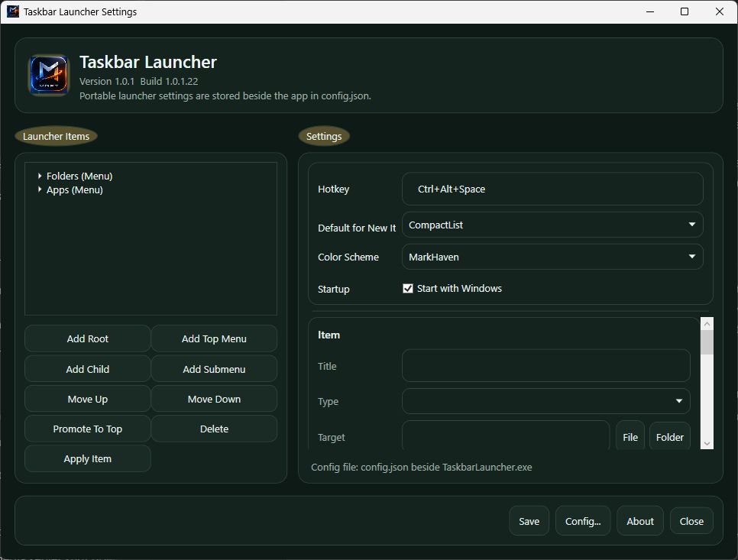Click the item Title input field
The image size is (738, 560).
[546, 366]
